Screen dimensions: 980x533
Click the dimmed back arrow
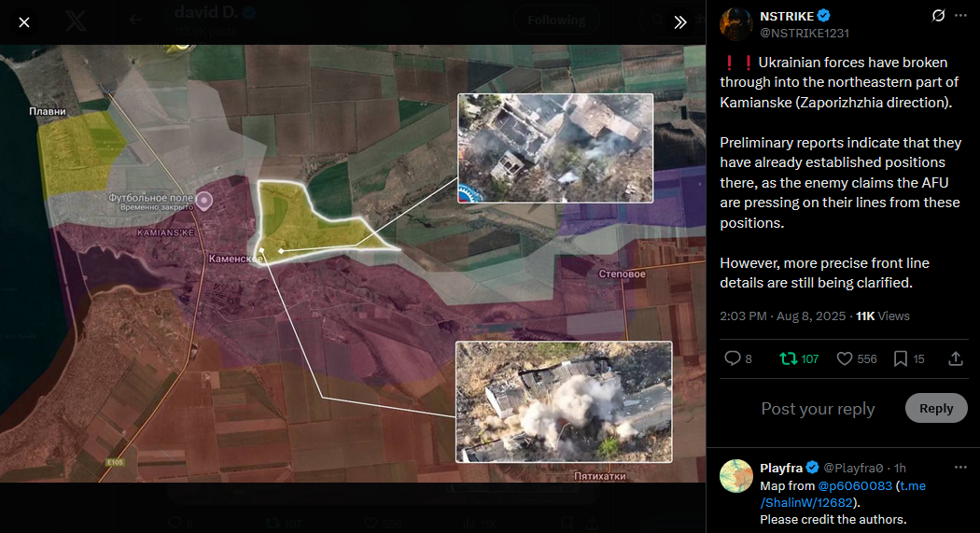pos(135,20)
